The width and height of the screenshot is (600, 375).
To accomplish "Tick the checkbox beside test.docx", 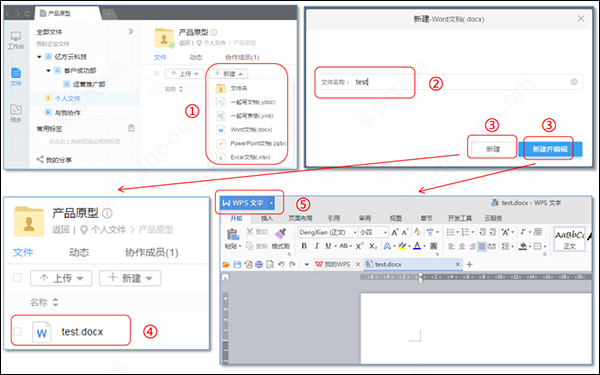I will point(18,331).
